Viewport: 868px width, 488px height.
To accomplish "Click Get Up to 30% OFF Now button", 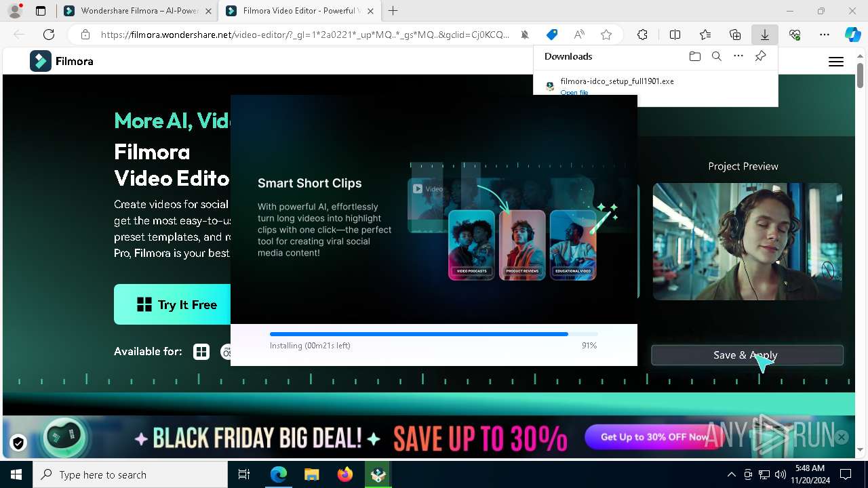I will [x=654, y=437].
